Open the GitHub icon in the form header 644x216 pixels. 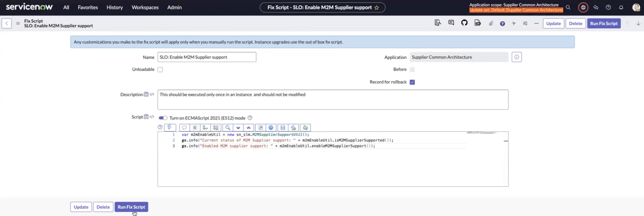464,23
